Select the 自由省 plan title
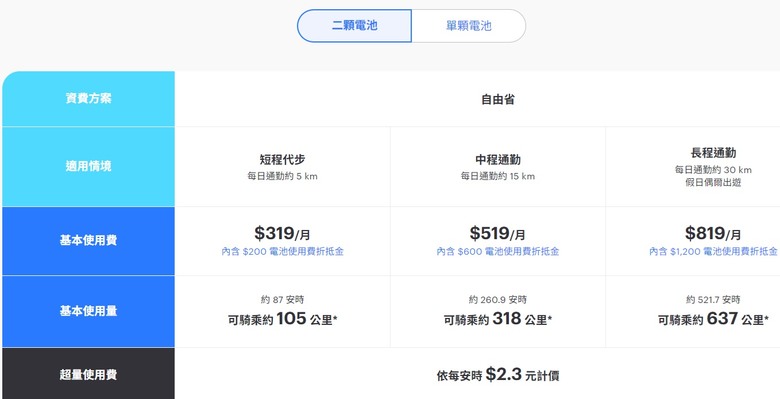 coord(497,100)
